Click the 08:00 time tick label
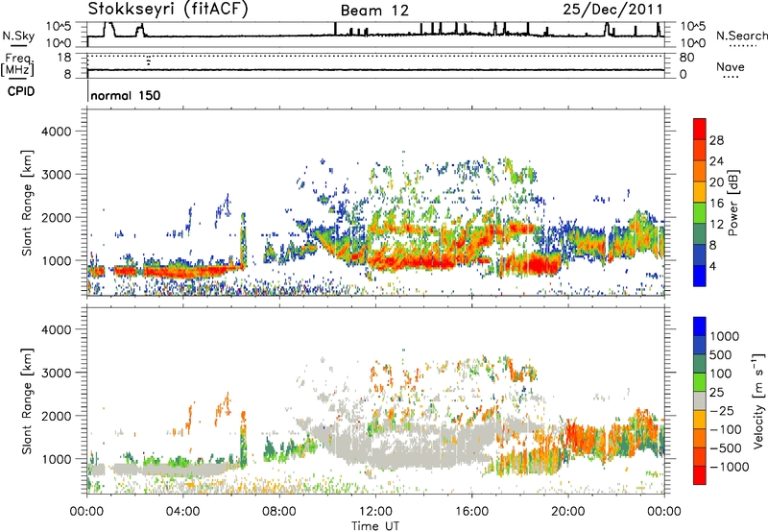The width and height of the screenshot is (768, 532). coord(279,512)
